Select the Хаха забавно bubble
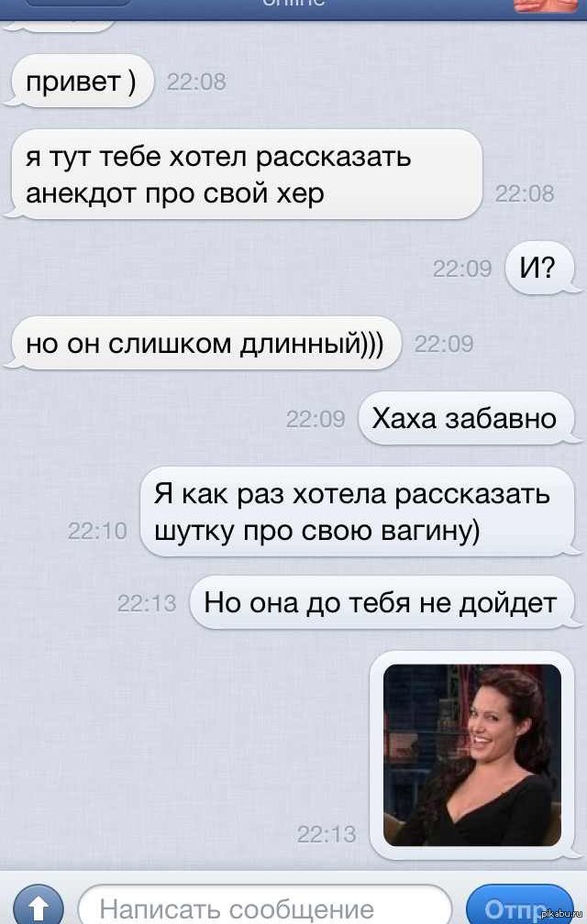587x924 pixels. [467, 418]
